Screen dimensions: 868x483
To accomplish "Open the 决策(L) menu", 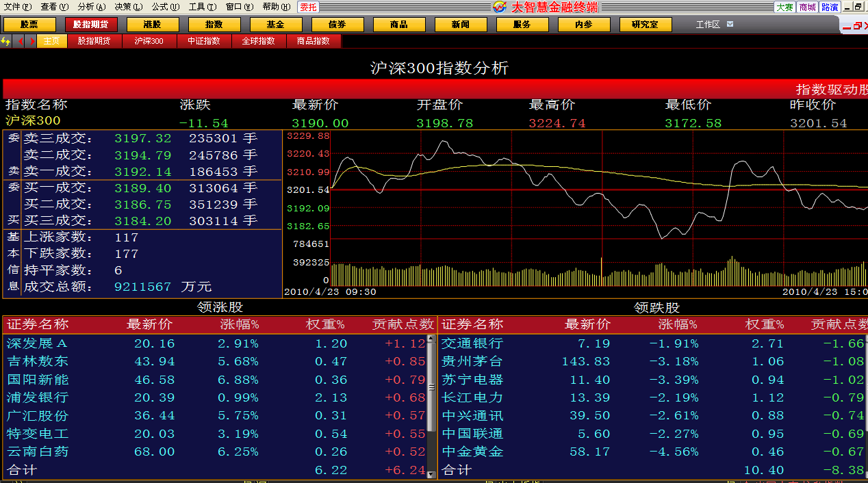I will click(129, 7).
